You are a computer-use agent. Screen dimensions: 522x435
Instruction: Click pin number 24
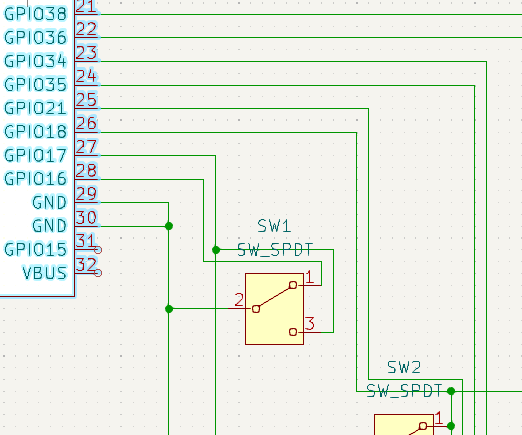pyautogui.click(x=86, y=76)
